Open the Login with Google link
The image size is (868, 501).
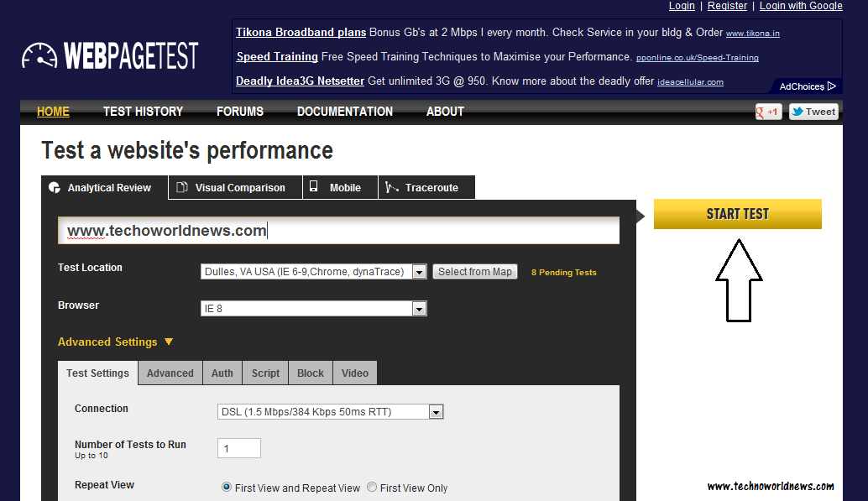coord(800,6)
